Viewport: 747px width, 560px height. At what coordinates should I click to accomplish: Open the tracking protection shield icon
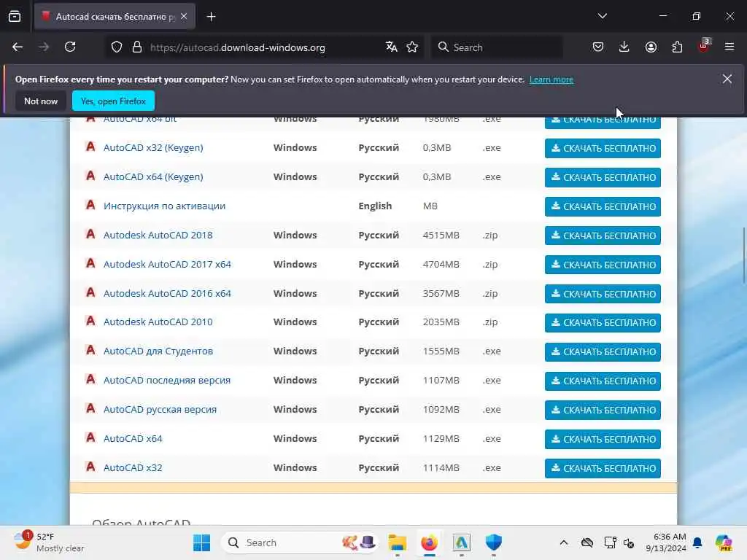coord(117,47)
